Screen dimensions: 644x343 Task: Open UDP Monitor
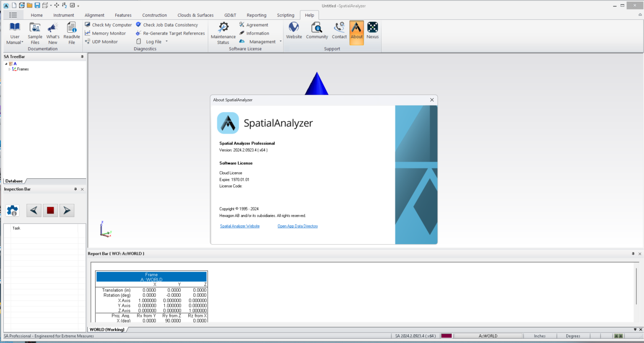[101, 42]
